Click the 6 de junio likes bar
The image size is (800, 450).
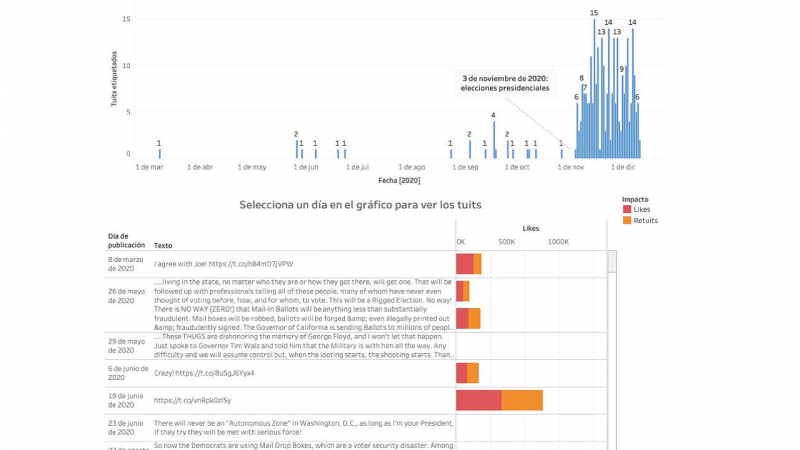(x=462, y=373)
